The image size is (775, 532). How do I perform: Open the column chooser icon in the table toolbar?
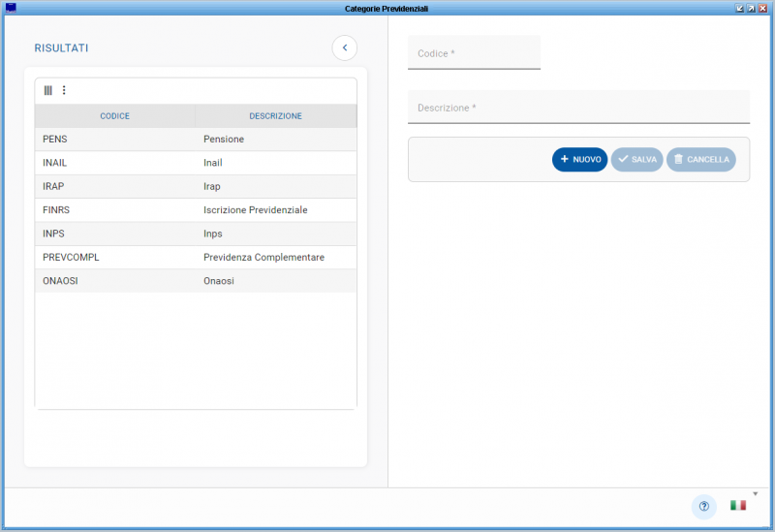pos(48,90)
